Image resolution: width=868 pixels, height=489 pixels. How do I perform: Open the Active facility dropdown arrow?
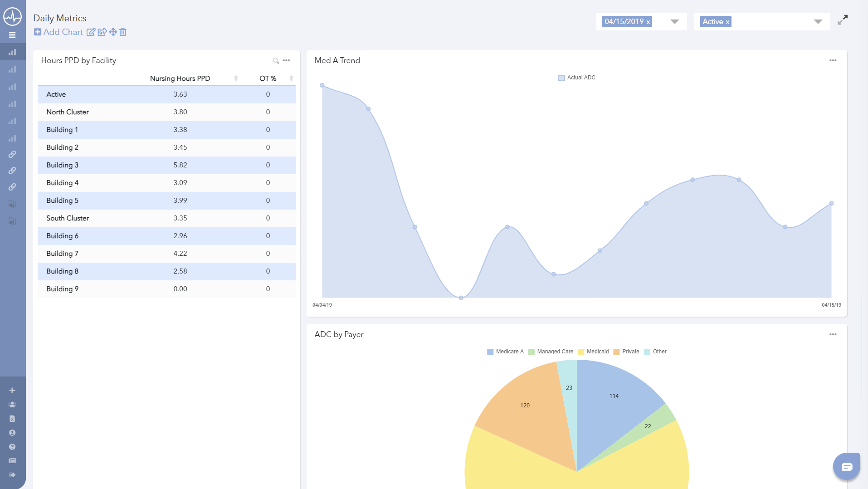point(818,22)
